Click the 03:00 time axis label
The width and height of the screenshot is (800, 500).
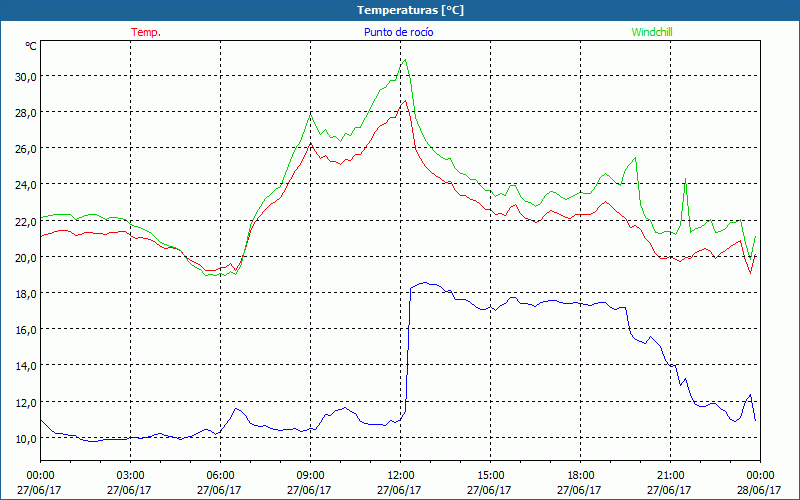(x=130, y=474)
